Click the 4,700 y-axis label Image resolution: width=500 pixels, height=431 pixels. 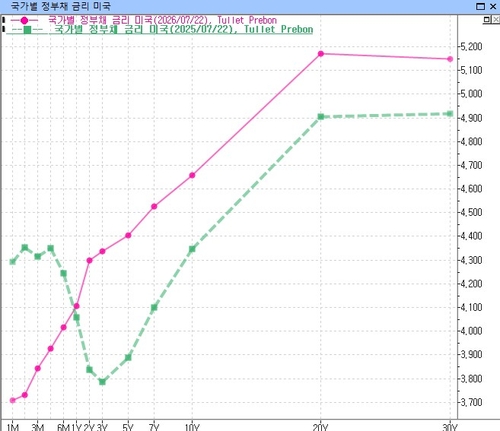(471, 165)
